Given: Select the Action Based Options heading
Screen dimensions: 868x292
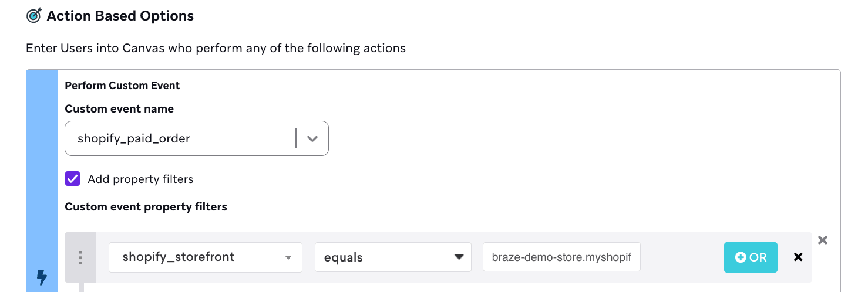Looking at the screenshot, I should coord(120,16).
